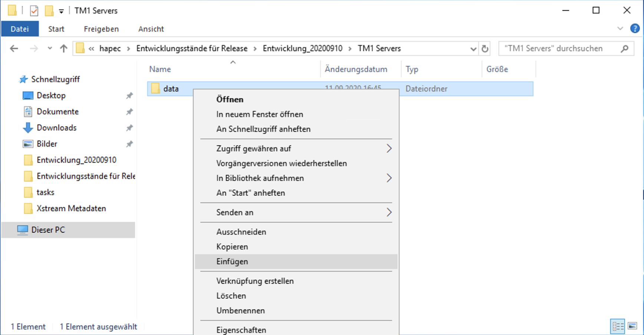Open the Downloads quick access folder
The image size is (644, 335).
[56, 128]
